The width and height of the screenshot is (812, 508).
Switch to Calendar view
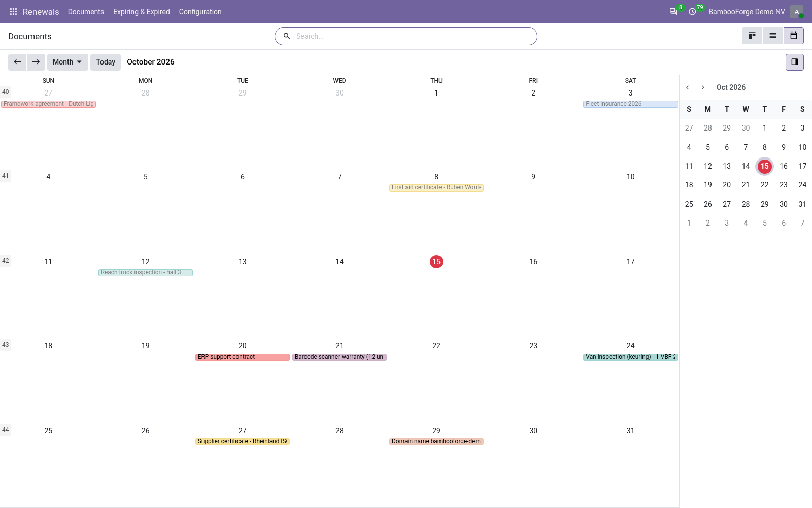coord(794,36)
